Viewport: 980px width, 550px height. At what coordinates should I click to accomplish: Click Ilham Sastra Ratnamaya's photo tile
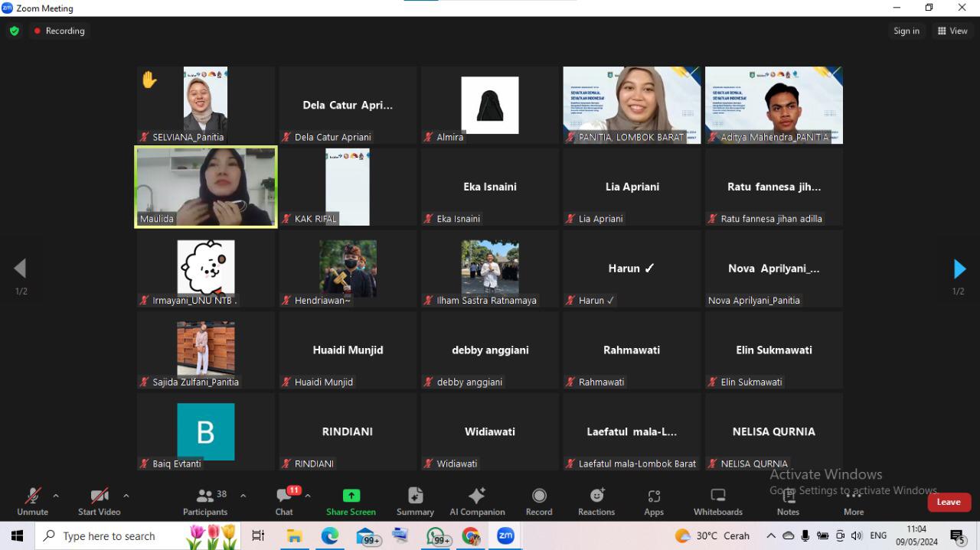tap(490, 268)
